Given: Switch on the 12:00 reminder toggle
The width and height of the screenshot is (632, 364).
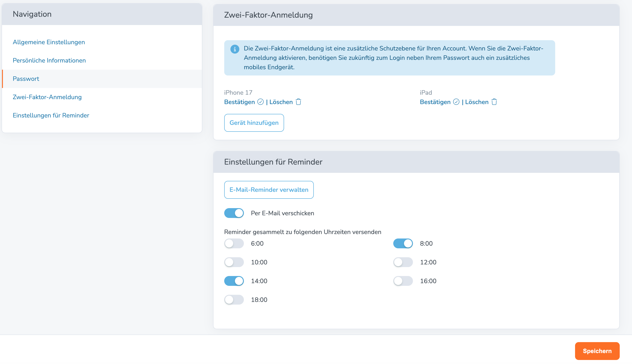Looking at the screenshot, I should pos(403,262).
